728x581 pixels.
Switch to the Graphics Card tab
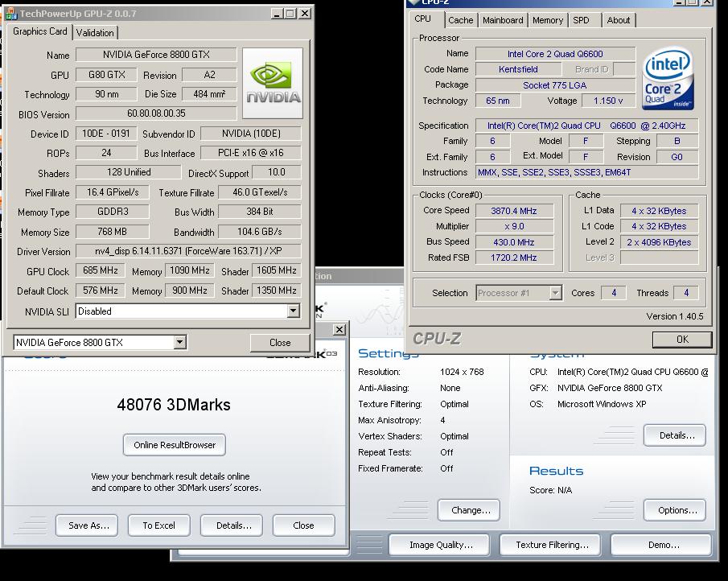coord(40,31)
